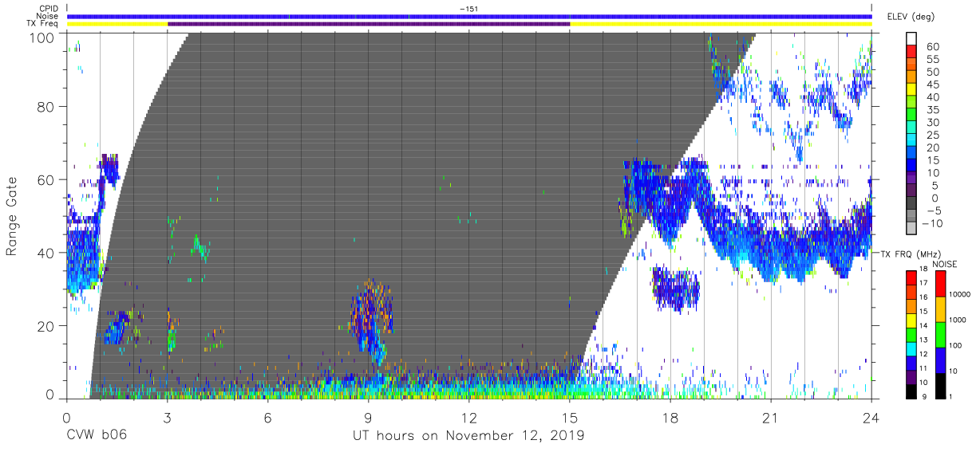Click the 'CVW b06' radar beam label

[97, 436]
